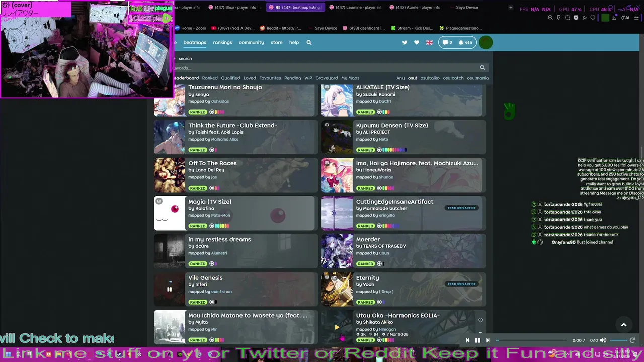Filter beatmaps by Graveyard status

(x=327, y=78)
